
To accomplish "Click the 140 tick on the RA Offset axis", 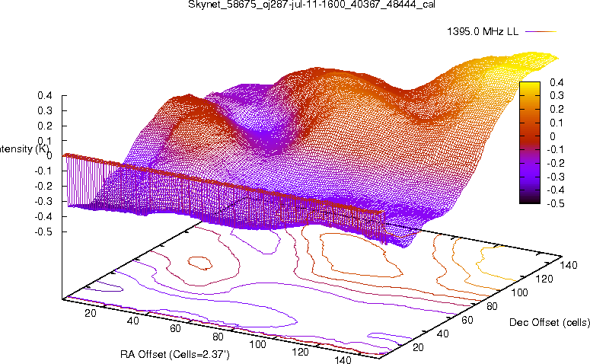I will coord(343,359).
